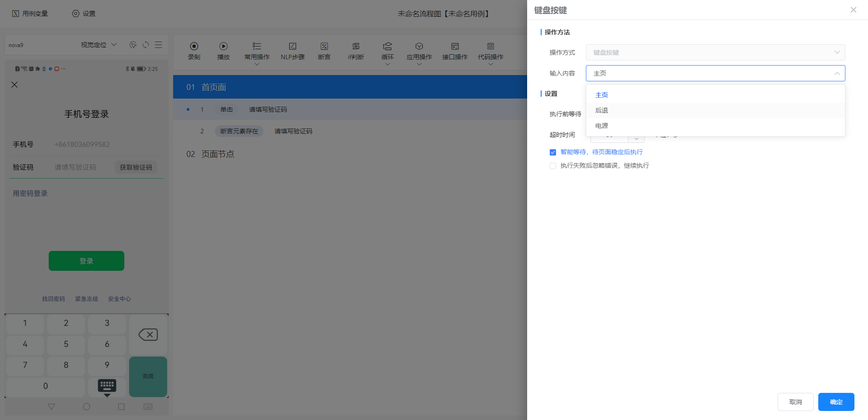Tap the 紧急冻结 link
Viewport: 868px width, 420px height.
[x=86, y=299]
